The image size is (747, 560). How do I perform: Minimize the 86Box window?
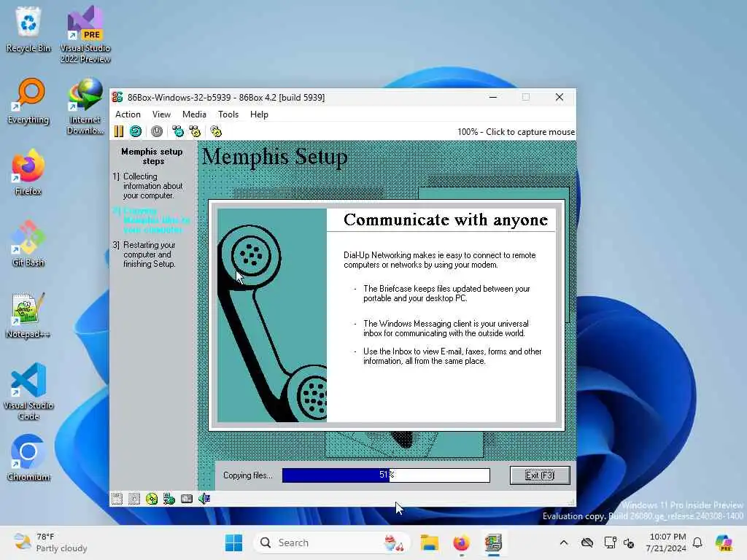pos(493,97)
